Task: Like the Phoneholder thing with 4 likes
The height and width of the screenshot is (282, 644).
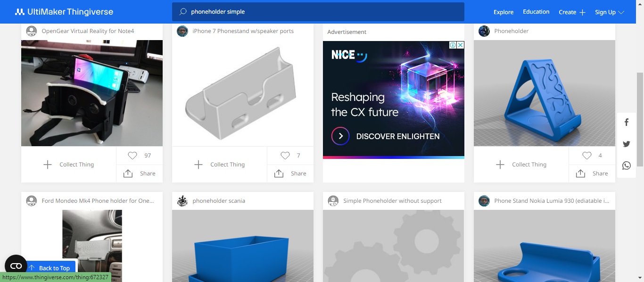Action: tap(592, 156)
